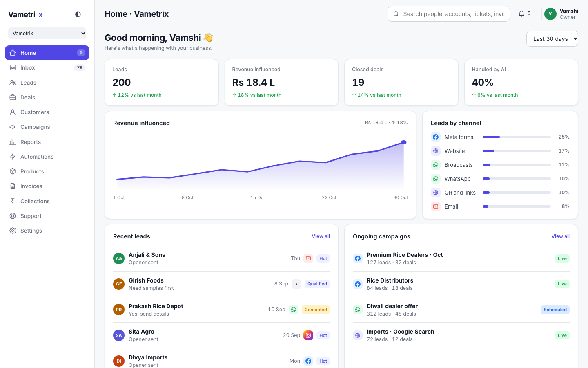Click the notifications bell icon
The height and width of the screenshot is (368, 588).
[521, 14]
